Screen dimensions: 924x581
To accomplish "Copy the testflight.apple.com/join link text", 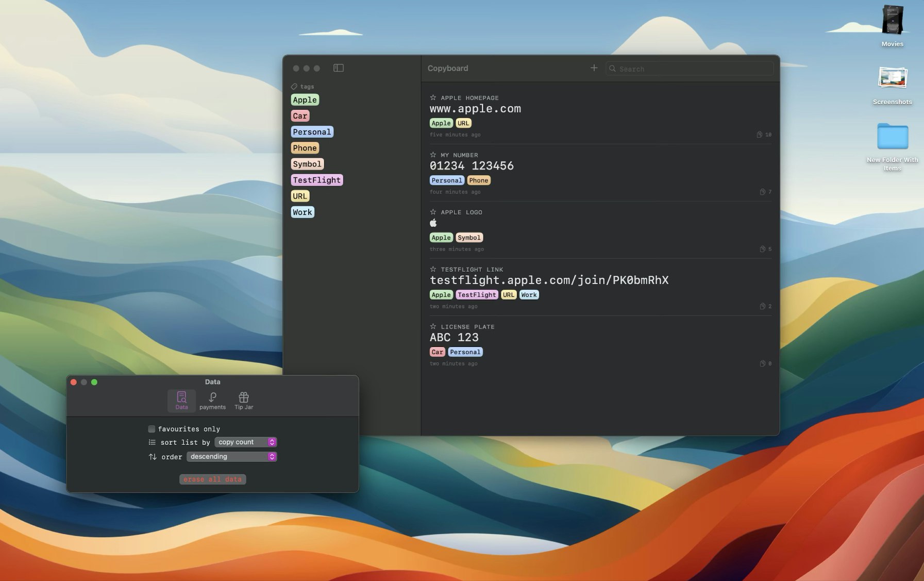I will [549, 280].
